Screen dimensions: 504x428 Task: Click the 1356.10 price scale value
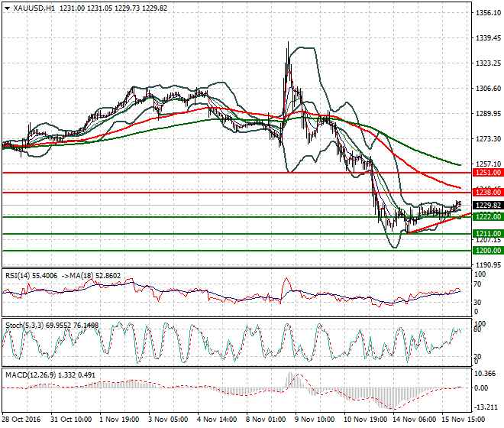pyautogui.click(x=488, y=13)
